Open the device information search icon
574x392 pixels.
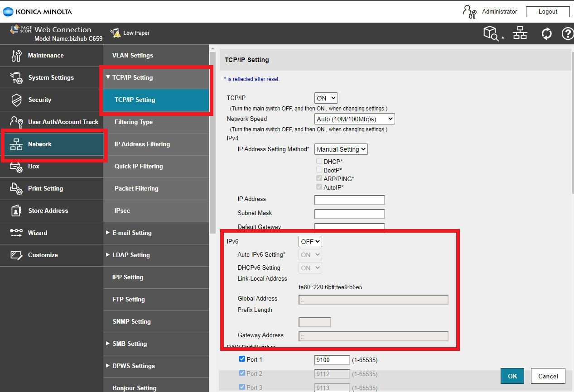tap(492, 33)
